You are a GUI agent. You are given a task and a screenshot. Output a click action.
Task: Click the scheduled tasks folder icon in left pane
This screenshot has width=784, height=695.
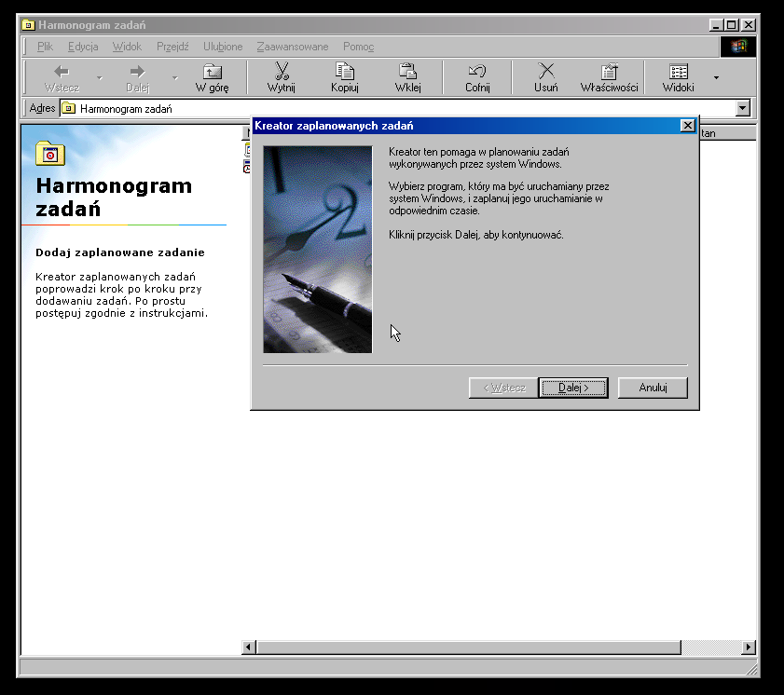click(50, 154)
